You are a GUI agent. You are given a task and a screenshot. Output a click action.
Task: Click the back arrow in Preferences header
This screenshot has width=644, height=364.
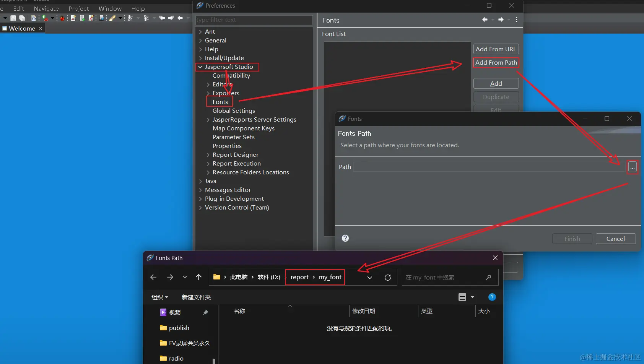[x=485, y=19]
